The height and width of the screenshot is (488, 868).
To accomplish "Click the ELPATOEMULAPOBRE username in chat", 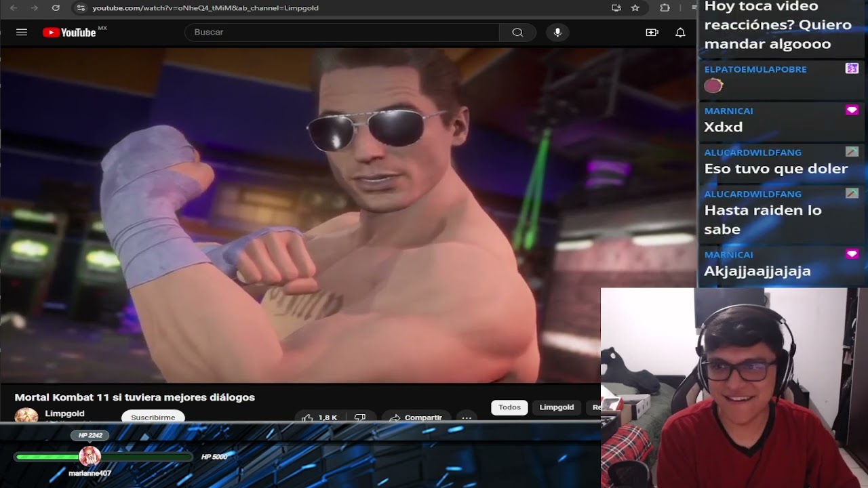I will (x=755, y=69).
